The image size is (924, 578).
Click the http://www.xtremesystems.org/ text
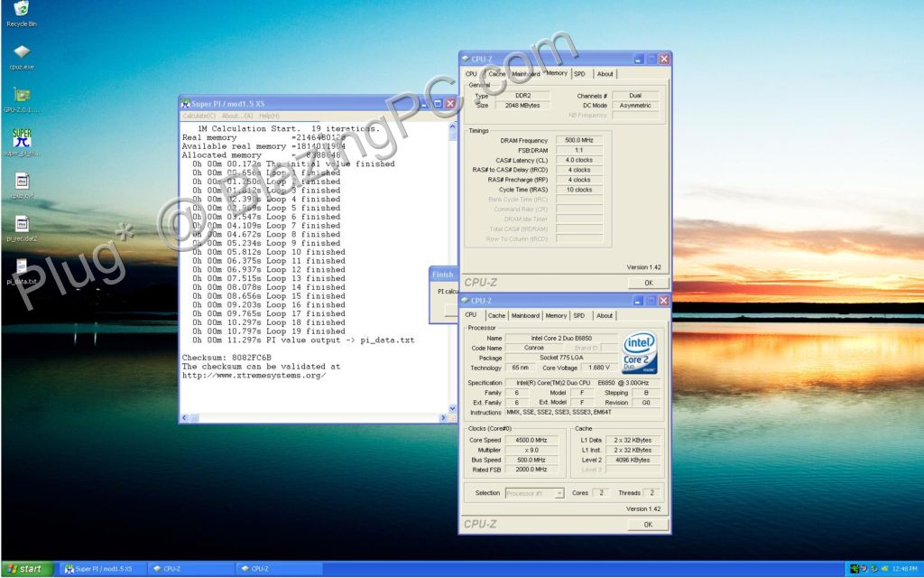pyautogui.click(x=254, y=375)
